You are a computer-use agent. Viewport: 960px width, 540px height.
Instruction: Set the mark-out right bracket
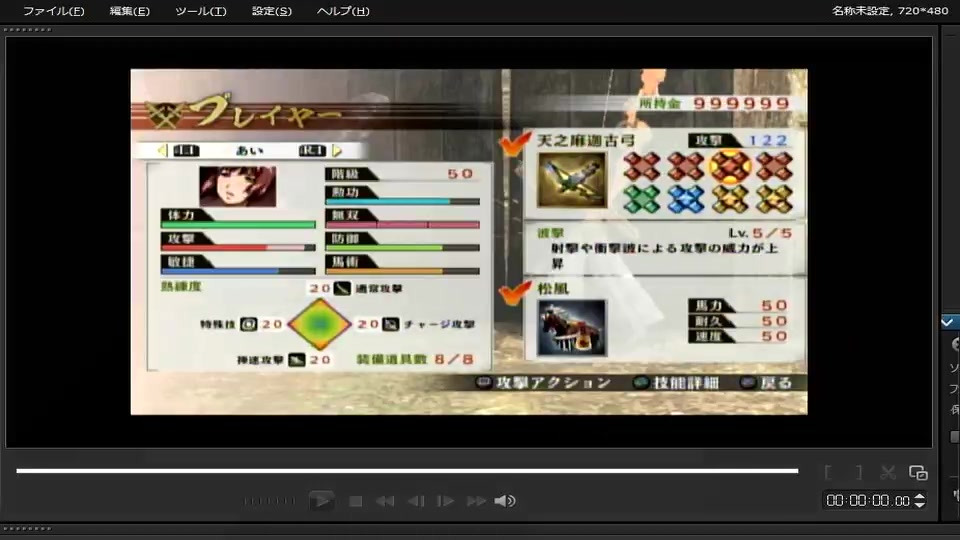[x=858, y=472]
